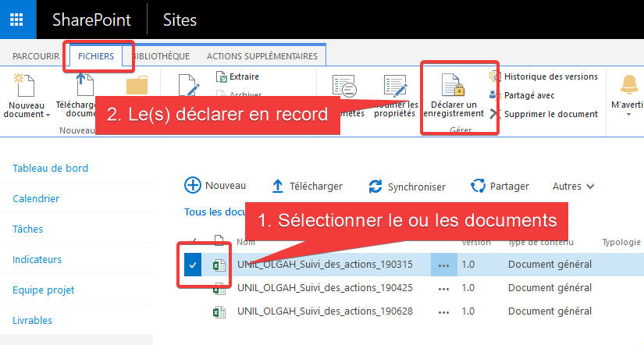Open the SharePoint app launcher grid
Viewport: 644px width, 345px height.
tap(16, 20)
